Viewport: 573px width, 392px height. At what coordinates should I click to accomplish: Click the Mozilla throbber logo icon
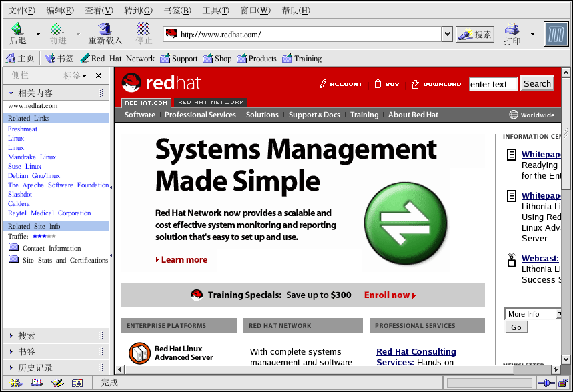coord(556,34)
